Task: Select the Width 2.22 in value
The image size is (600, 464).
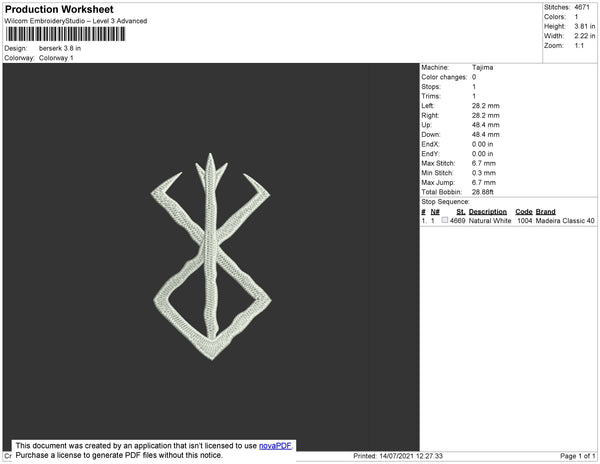Action: click(x=585, y=36)
